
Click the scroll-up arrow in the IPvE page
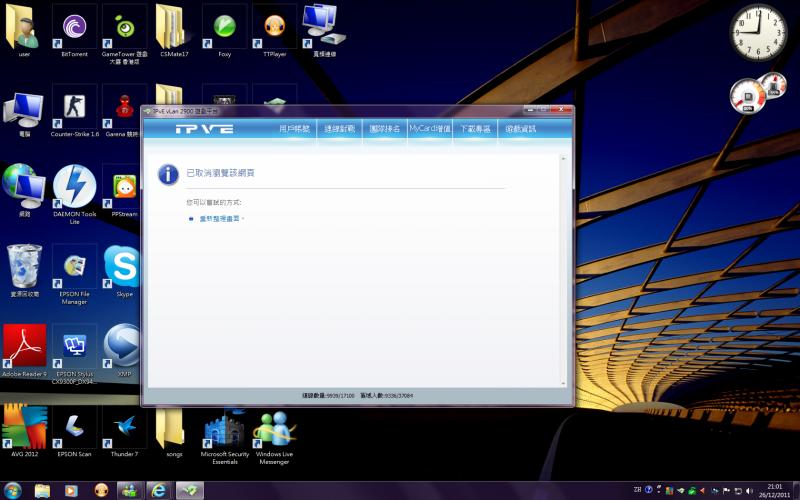[563, 159]
